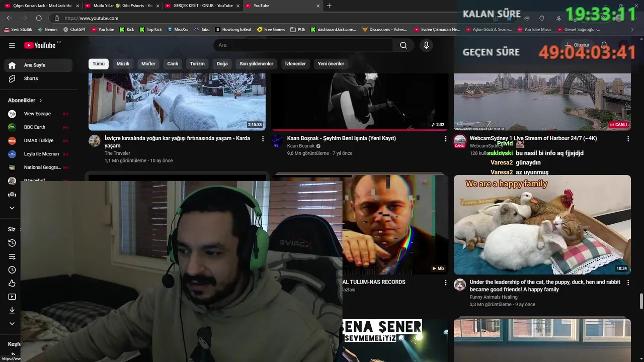Select the Yeni öneriler chip

[x=331, y=64]
